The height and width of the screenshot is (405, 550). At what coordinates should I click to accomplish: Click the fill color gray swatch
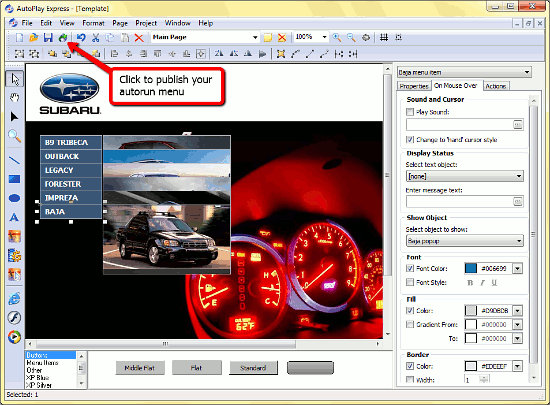tap(471, 311)
